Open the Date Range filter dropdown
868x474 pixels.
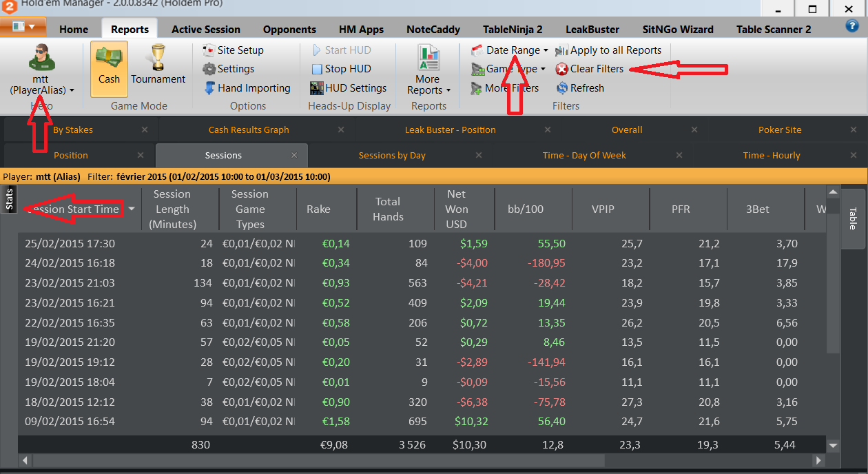pyautogui.click(x=510, y=50)
